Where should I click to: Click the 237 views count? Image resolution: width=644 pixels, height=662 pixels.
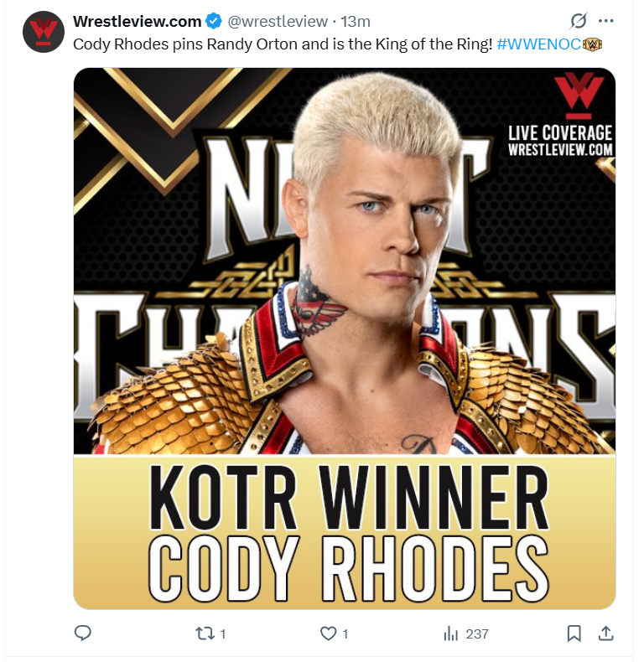[x=477, y=634]
